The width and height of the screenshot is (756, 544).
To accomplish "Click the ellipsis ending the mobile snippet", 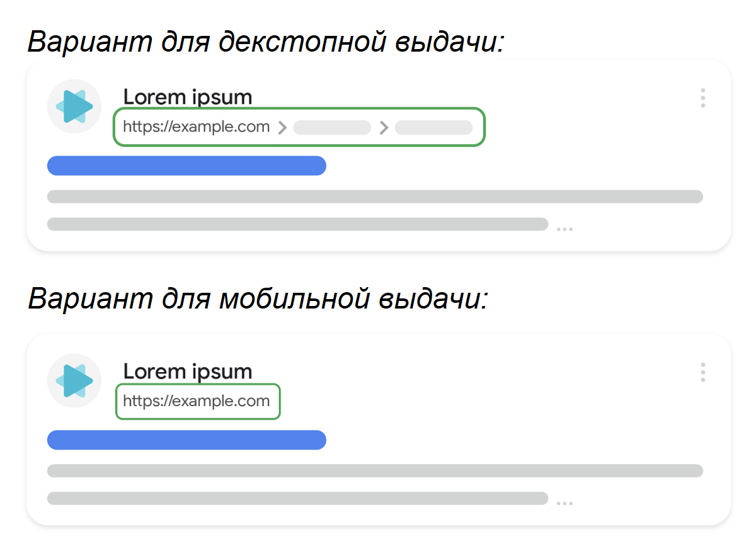I will click(564, 504).
